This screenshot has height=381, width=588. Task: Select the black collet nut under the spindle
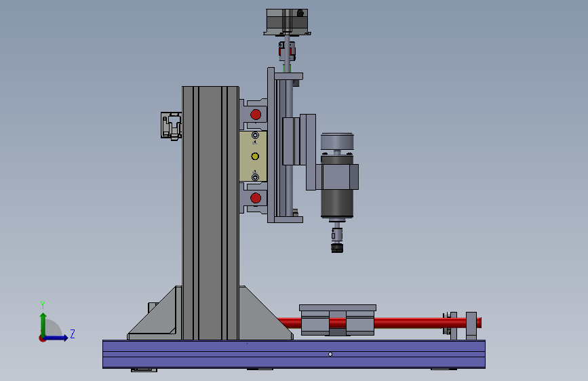click(x=337, y=248)
